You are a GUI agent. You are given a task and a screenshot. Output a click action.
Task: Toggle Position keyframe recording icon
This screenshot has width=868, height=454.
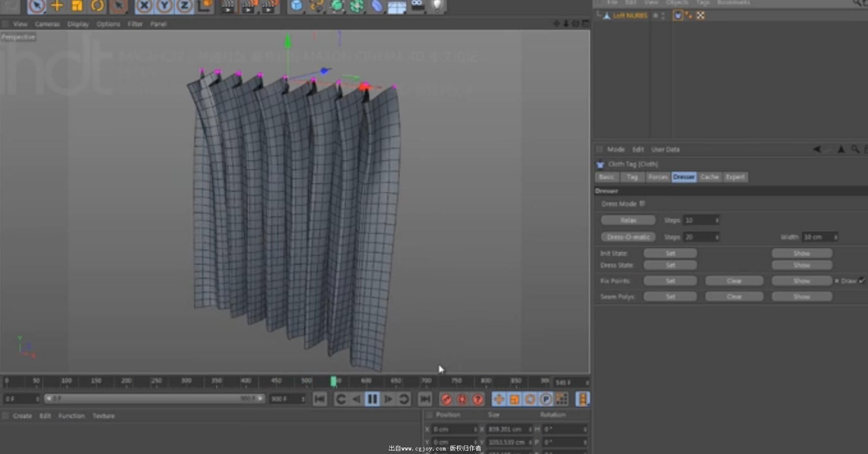click(499, 399)
